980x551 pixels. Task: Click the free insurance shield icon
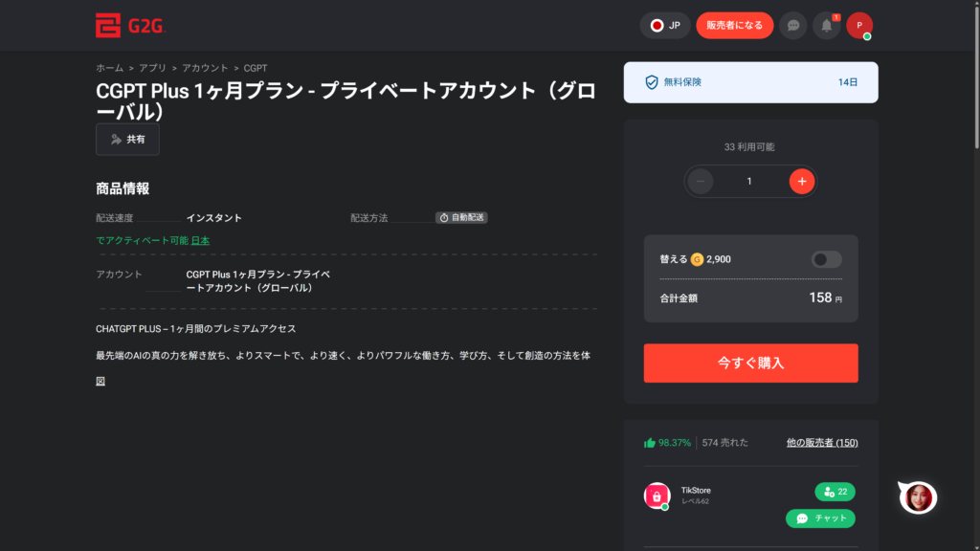click(652, 82)
